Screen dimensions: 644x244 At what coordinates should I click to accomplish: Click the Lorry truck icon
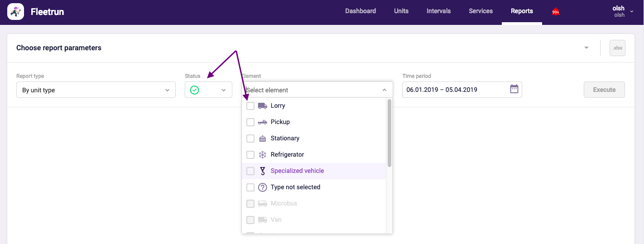(x=262, y=106)
